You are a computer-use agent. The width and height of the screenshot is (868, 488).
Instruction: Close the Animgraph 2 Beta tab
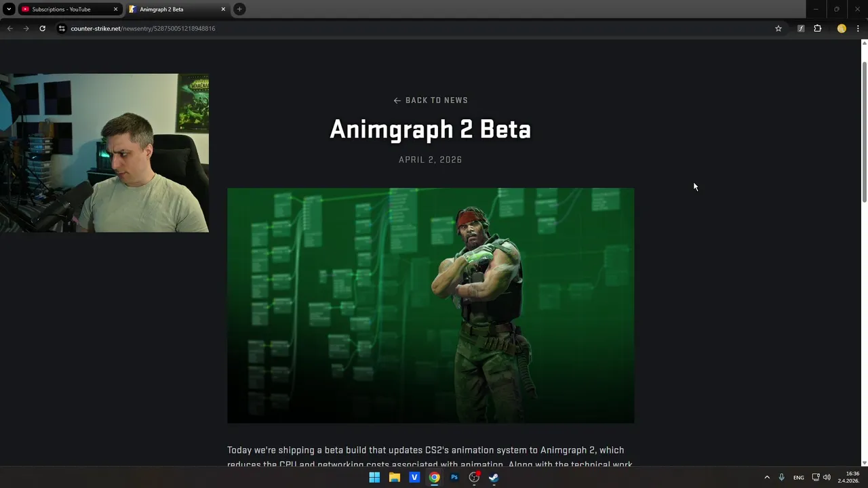(x=223, y=9)
